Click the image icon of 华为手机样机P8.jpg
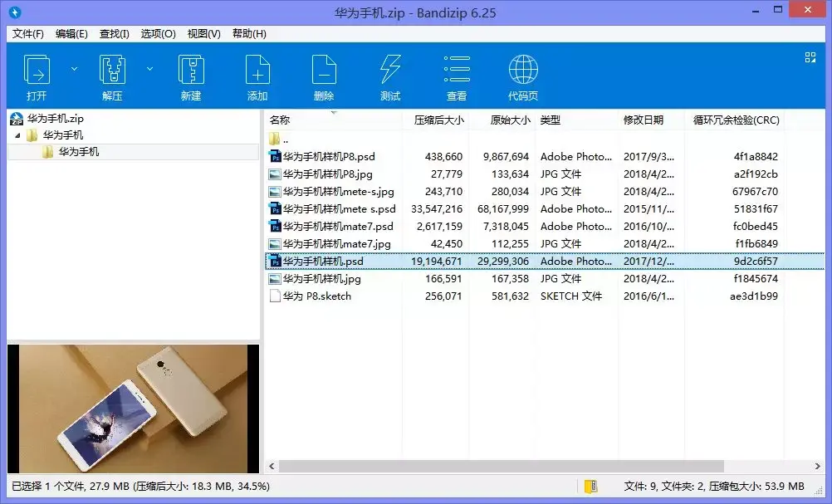 pyautogui.click(x=275, y=174)
